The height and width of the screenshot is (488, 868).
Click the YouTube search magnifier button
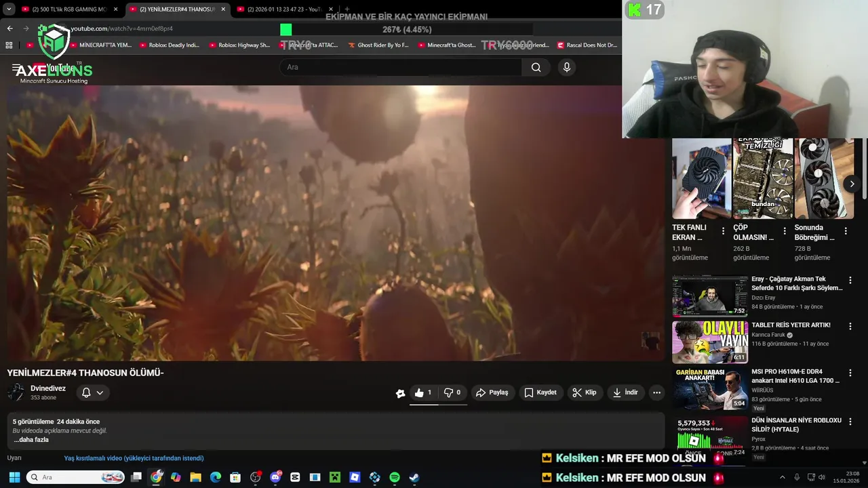click(x=536, y=67)
